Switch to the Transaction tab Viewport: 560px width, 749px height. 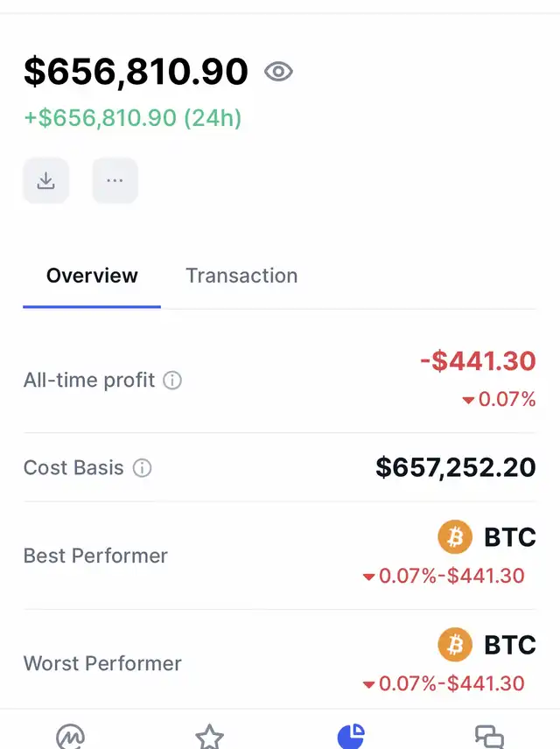point(241,276)
